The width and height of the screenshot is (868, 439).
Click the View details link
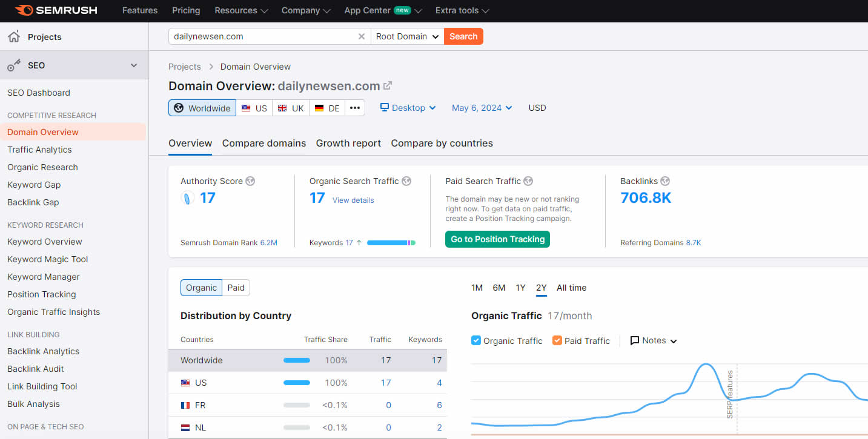353,200
